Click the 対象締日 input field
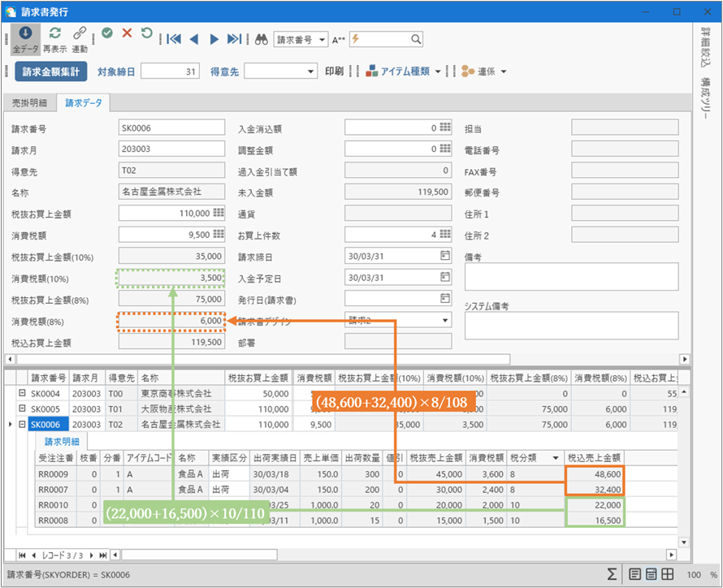The image size is (723, 588). 170,71
